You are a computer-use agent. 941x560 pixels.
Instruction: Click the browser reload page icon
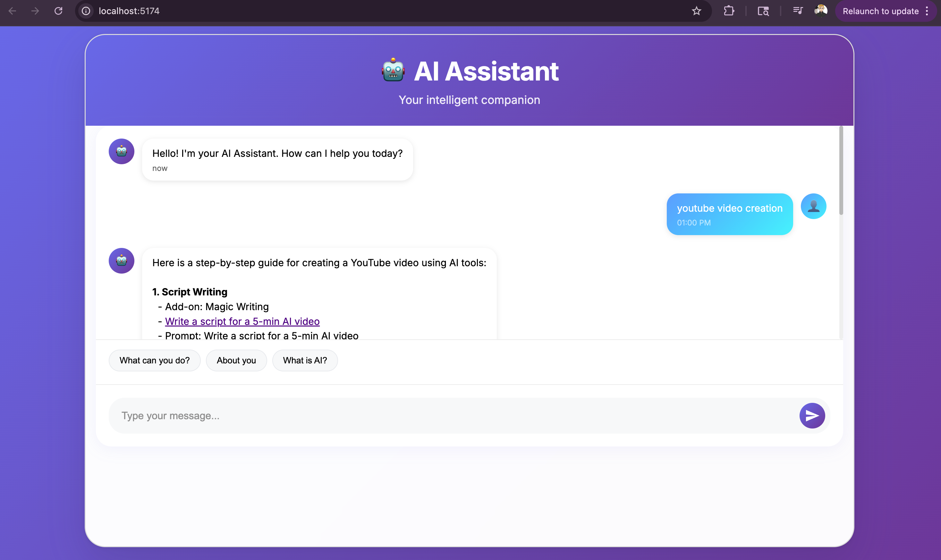(x=58, y=11)
